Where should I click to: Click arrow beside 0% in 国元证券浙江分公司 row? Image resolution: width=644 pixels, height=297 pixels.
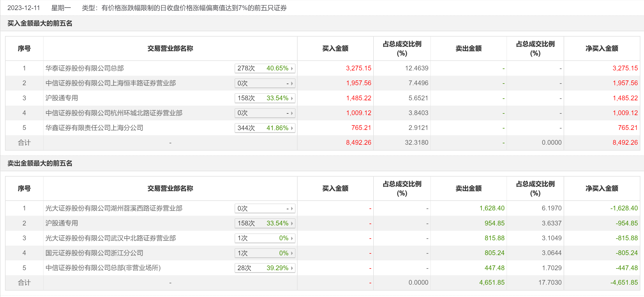[x=292, y=253]
